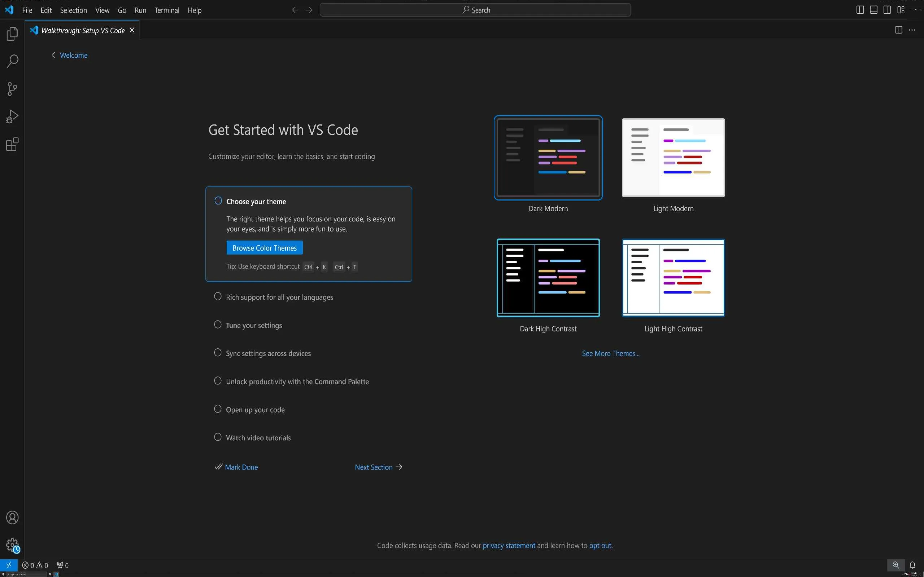
Task: Open the Accounts menu icon
Action: coord(12,517)
